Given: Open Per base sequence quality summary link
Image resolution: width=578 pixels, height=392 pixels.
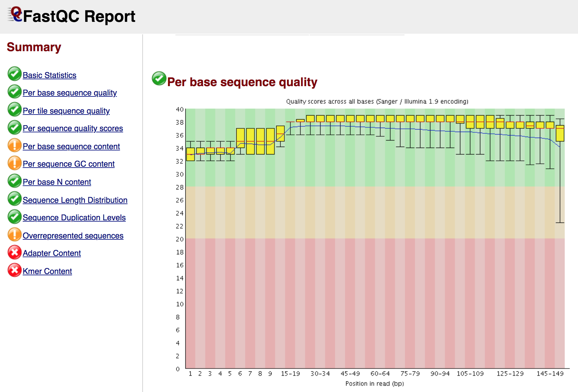Looking at the screenshot, I should [70, 93].
